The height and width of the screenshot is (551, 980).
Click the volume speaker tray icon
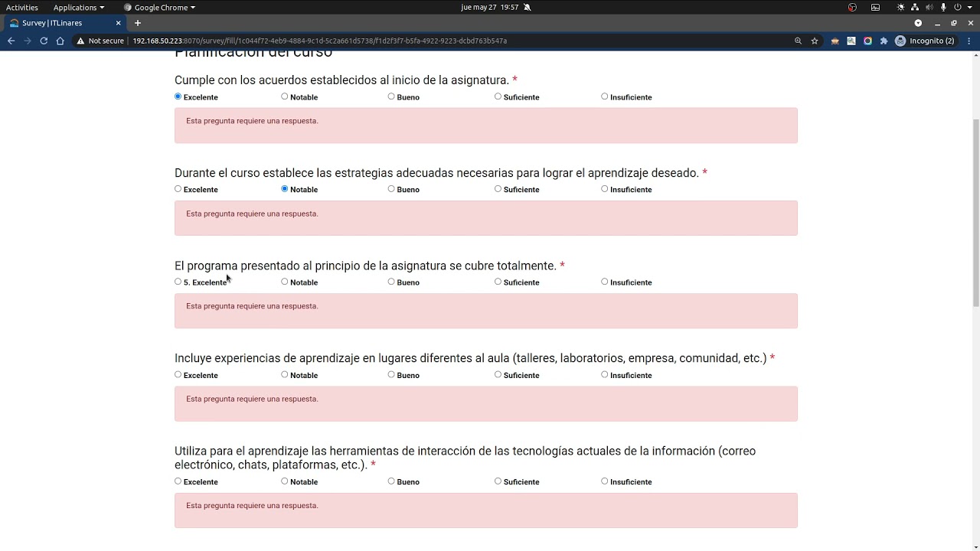pyautogui.click(x=929, y=7)
